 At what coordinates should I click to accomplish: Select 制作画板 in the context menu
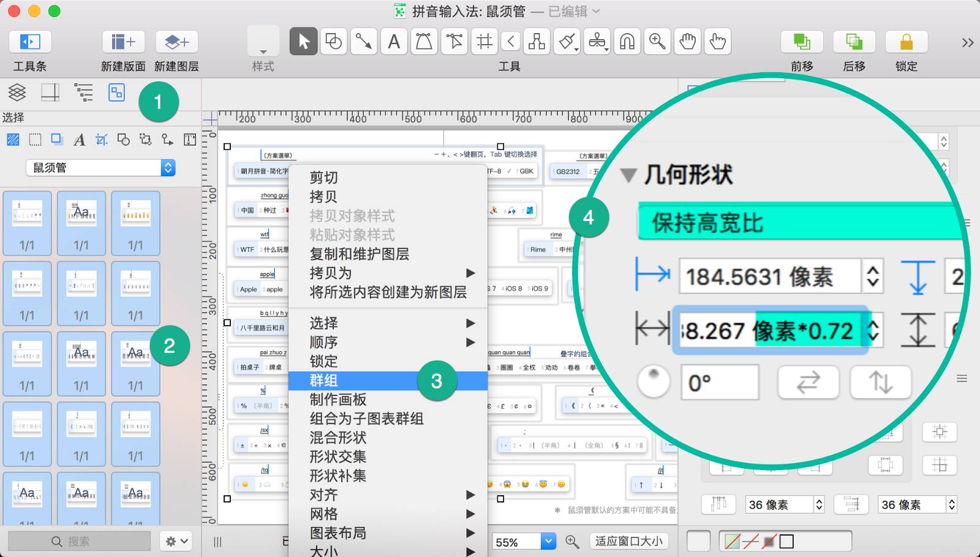tap(338, 400)
